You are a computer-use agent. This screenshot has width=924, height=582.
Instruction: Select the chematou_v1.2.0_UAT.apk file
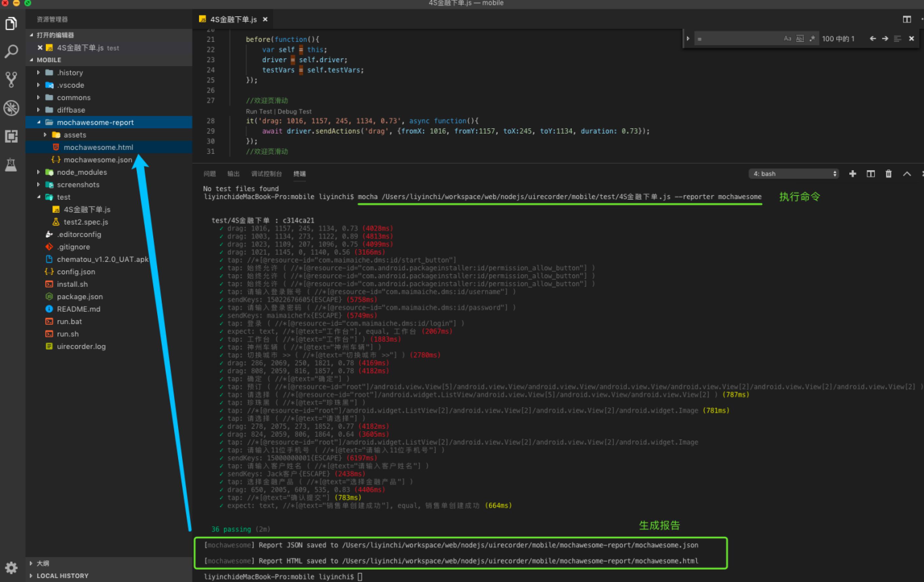[109, 259]
